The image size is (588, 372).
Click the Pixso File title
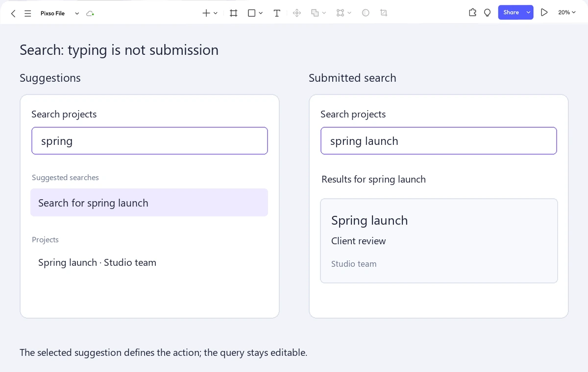tap(52, 13)
